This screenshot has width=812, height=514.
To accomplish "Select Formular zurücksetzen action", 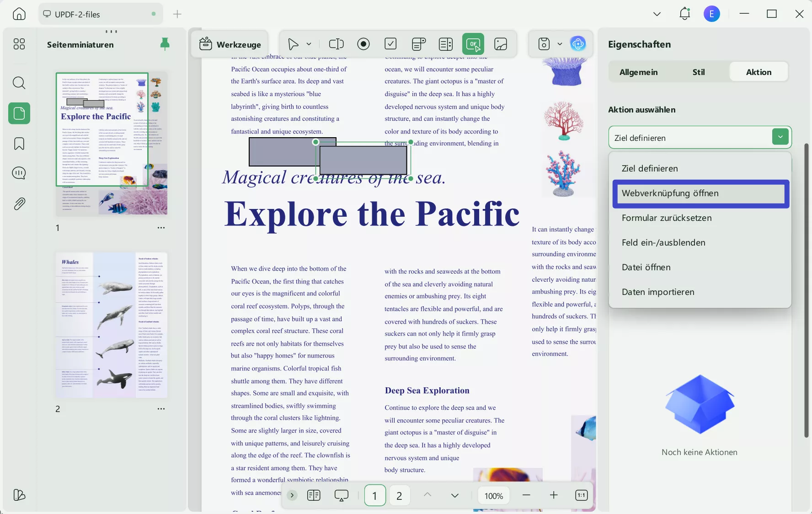I will [x=700, y=218].
